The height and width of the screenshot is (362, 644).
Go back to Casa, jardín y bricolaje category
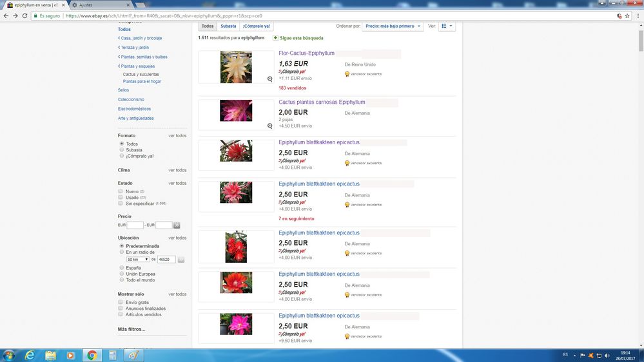[141, 38]
